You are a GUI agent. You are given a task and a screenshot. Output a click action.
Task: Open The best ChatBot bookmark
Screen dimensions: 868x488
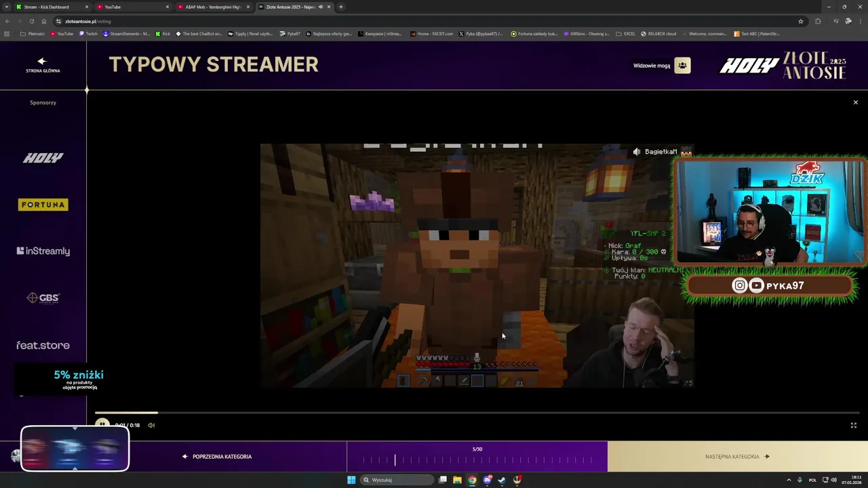[x=199, y=33]
